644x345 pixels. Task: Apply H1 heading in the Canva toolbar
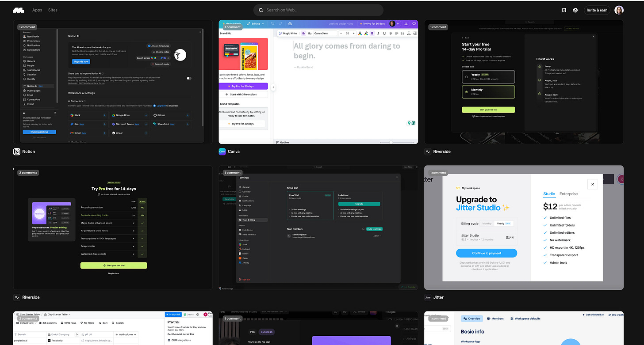pos(303,33)
